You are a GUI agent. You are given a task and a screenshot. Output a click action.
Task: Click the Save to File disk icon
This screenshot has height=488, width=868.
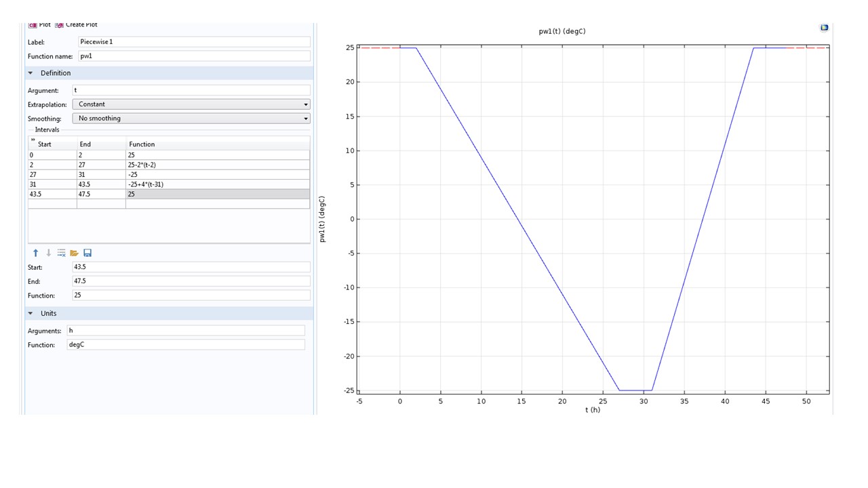[87, 253]
